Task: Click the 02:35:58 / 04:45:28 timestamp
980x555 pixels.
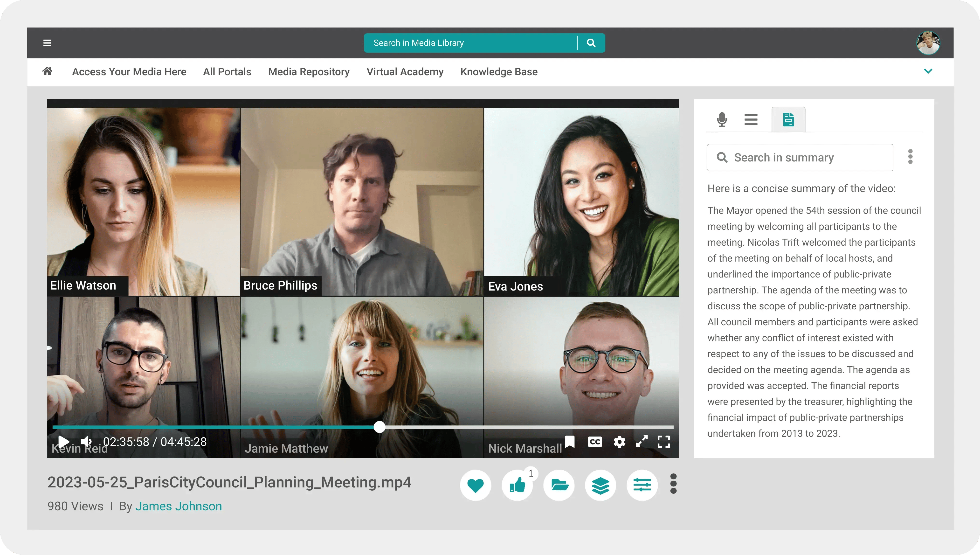Action: [x=155, y=442]
